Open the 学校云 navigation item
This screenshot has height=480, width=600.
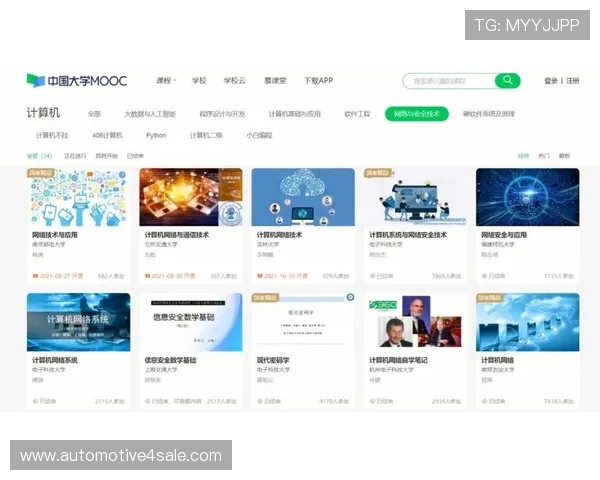click(x=234, y=80)
